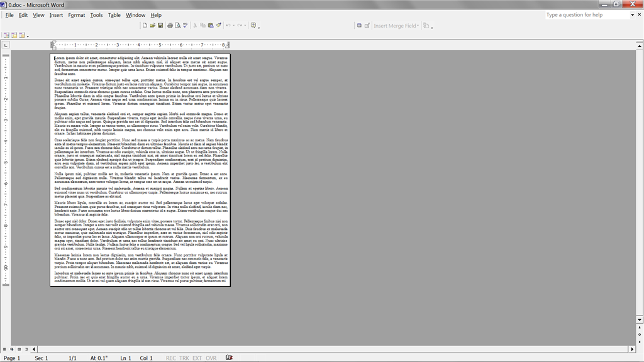Click Select Browse Object round button
The width and height of the screenshot is (644, 362).
[x=640, y=334]
